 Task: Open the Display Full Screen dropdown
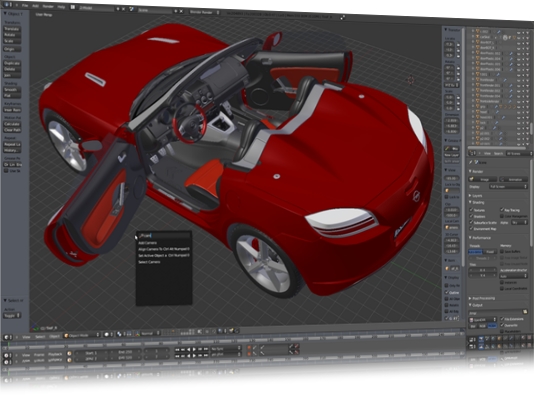tap(508, 187)
